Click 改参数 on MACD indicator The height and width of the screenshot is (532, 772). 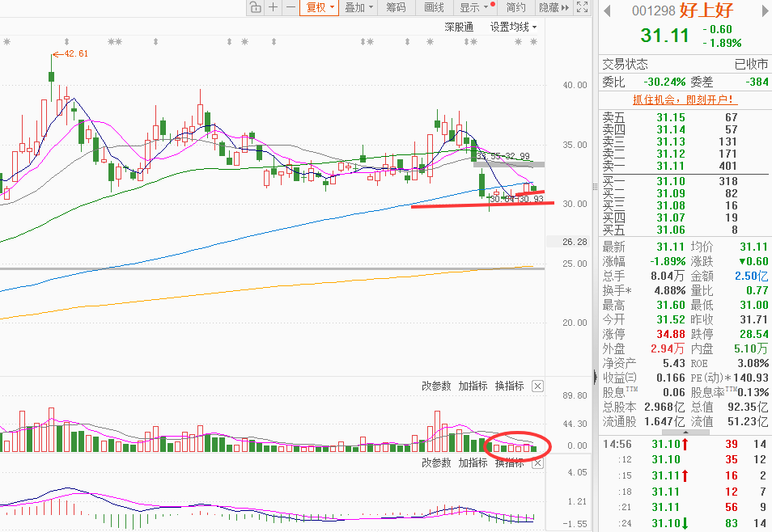pyautogui.click(x=436, y=462)
